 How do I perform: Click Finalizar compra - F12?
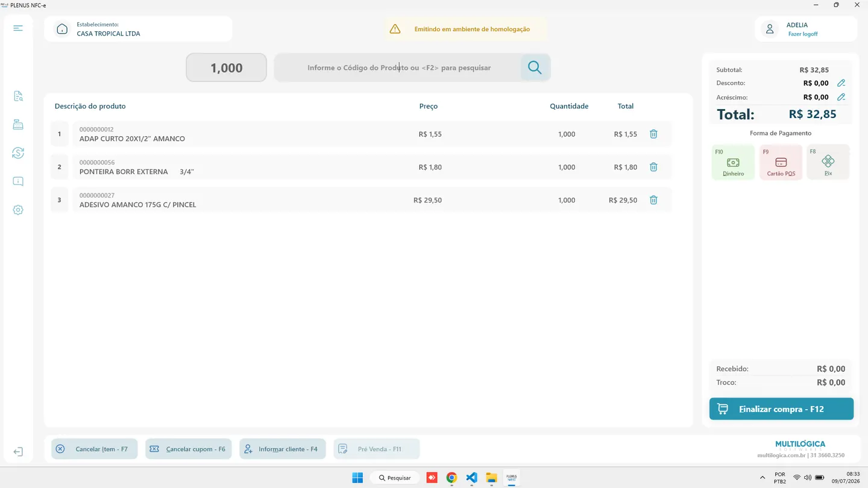[781, 409]
